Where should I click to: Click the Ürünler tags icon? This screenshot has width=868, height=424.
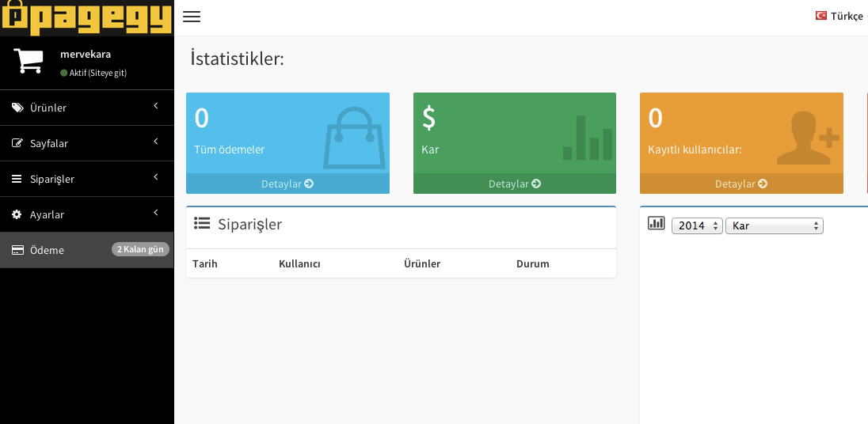17,108
